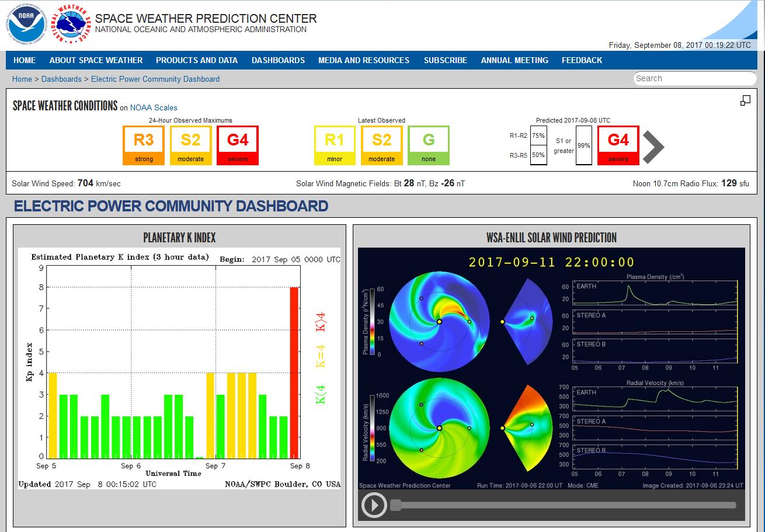Image resolution: width=765 pixels, height=532 pixels.
Task: Click the NOAA circular logo
Action: click(27, 24)
